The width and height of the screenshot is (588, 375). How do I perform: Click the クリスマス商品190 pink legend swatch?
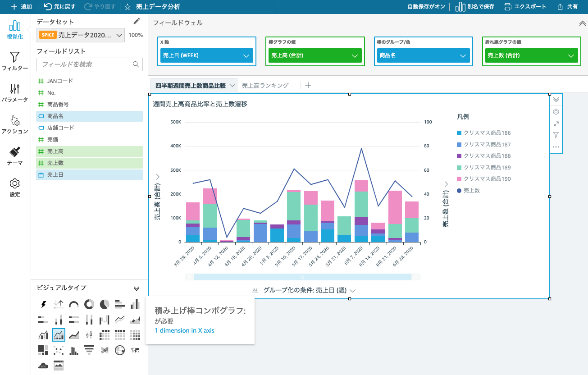(x=459, y=179)
